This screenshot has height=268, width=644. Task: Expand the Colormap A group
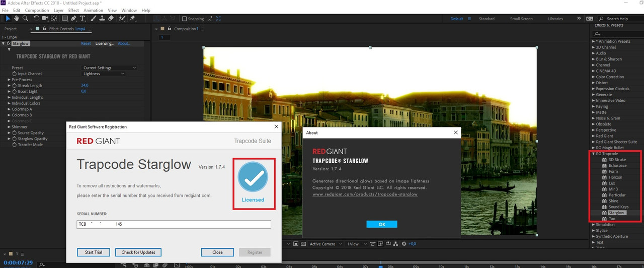click(9, 109)
